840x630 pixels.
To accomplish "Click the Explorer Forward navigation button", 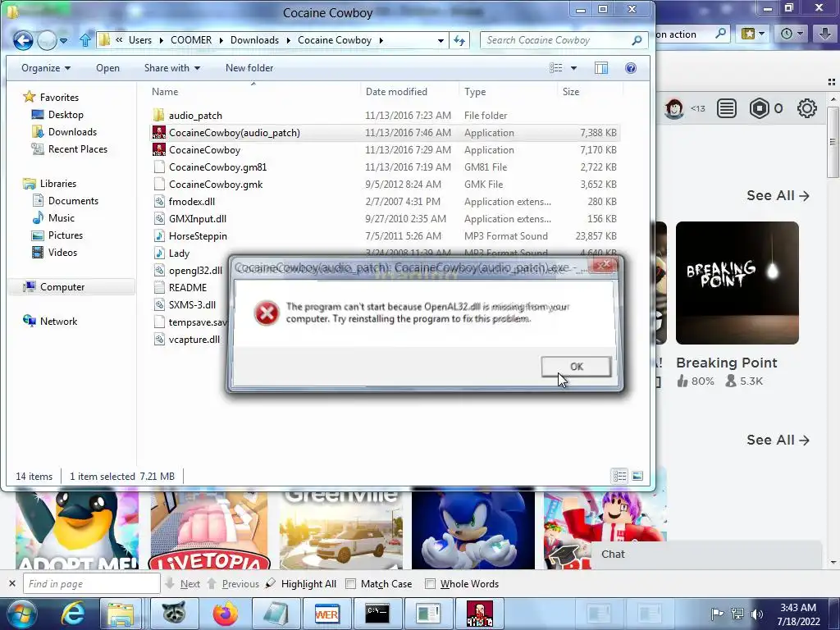I will [47, 40].
